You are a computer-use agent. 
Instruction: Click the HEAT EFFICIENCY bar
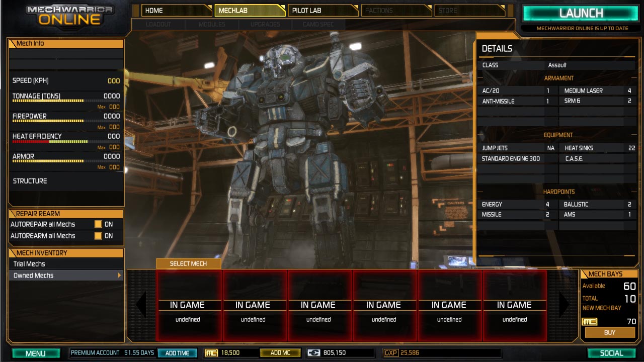[x=66, y=142]
